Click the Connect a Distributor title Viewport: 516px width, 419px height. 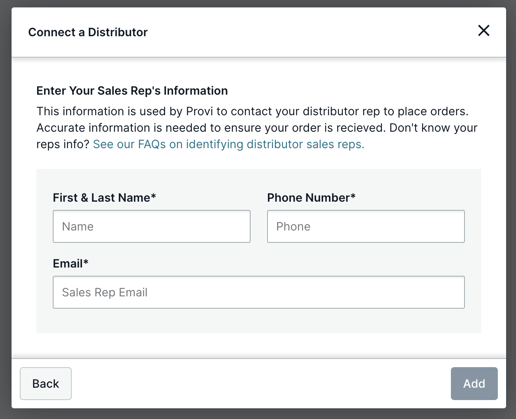click(x=88, y=32)
